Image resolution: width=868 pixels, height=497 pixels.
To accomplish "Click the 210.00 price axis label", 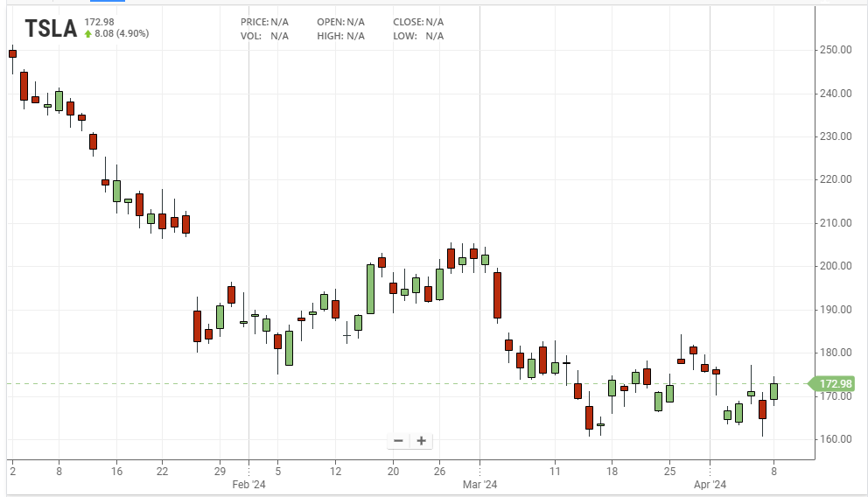I will [x=836, y=223].
